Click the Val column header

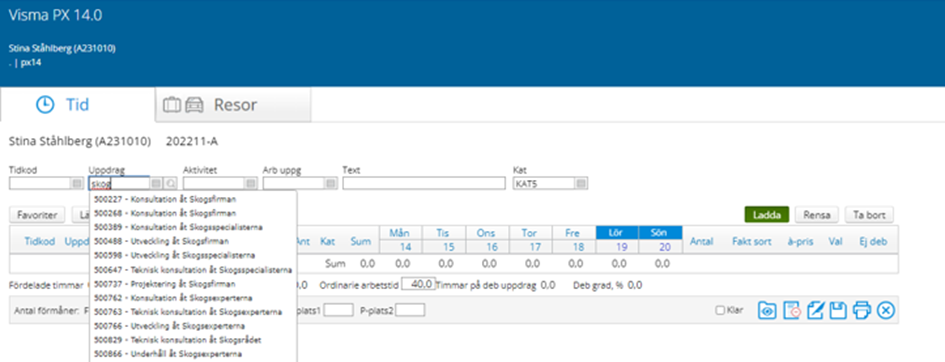(835, 241)
